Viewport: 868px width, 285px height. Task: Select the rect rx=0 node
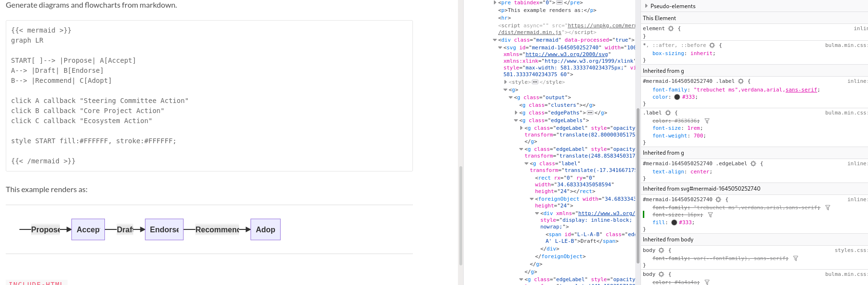point(574,185)
